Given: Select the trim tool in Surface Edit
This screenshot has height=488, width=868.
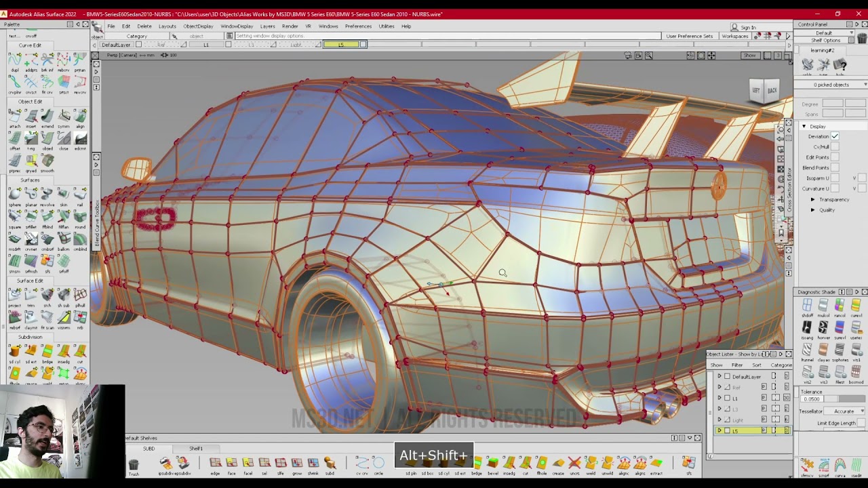Looking at the screenshot, I should click(31, 296).
